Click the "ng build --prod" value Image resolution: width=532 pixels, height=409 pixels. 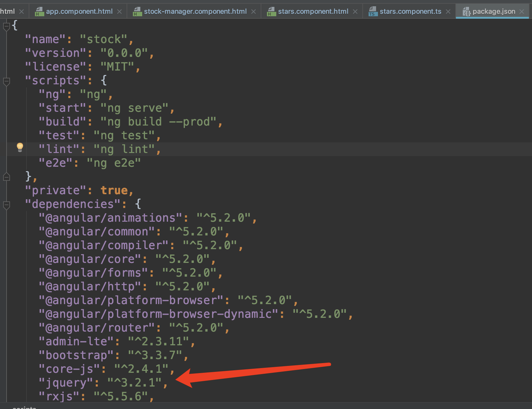(159, 122)
